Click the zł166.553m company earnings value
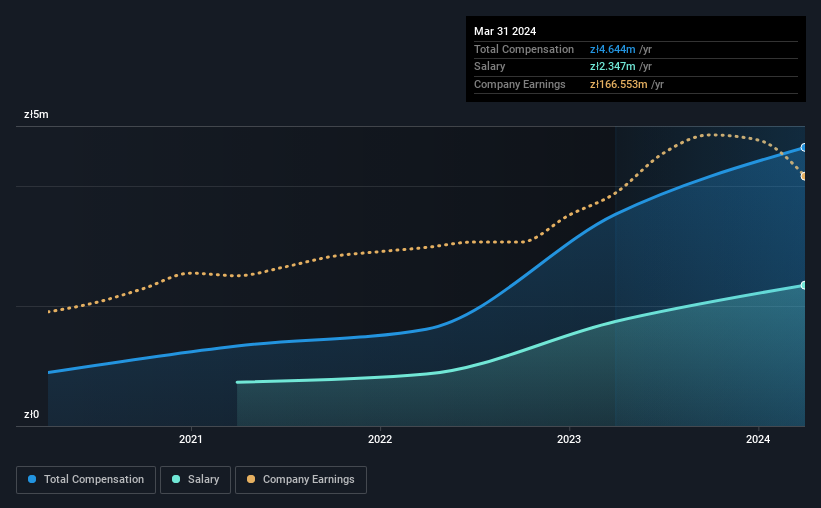This screenshot has height=508, width=821. coord(618,84)
